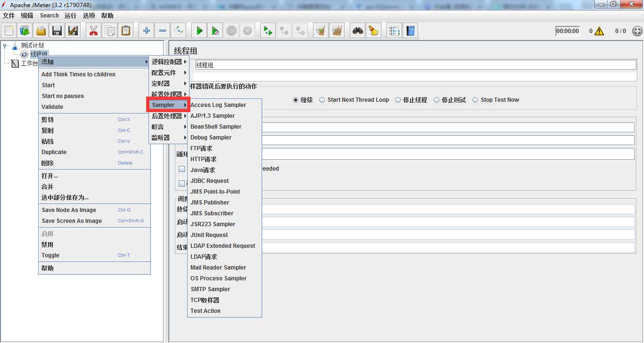Open search with binoculars icon
This screenshot has height=343, width=644.
pyautogui.click(x=358, y=31)
